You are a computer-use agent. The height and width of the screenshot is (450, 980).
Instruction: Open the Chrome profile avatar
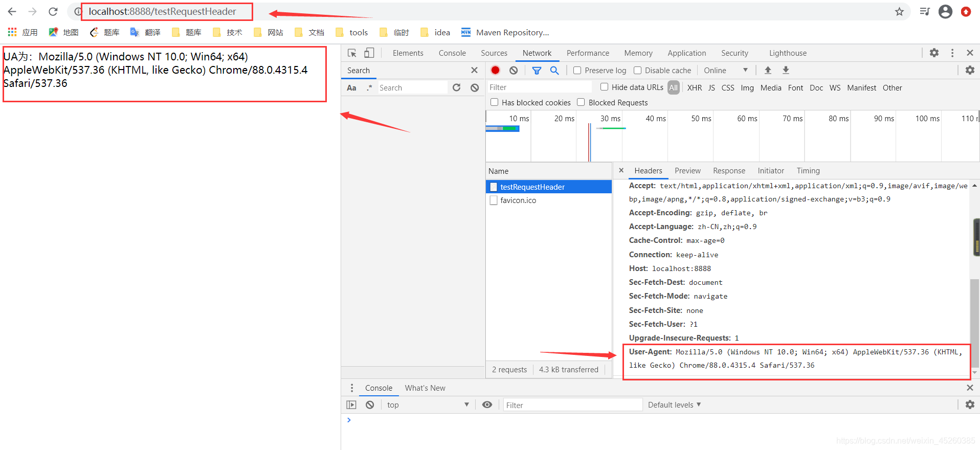point(945,11)
